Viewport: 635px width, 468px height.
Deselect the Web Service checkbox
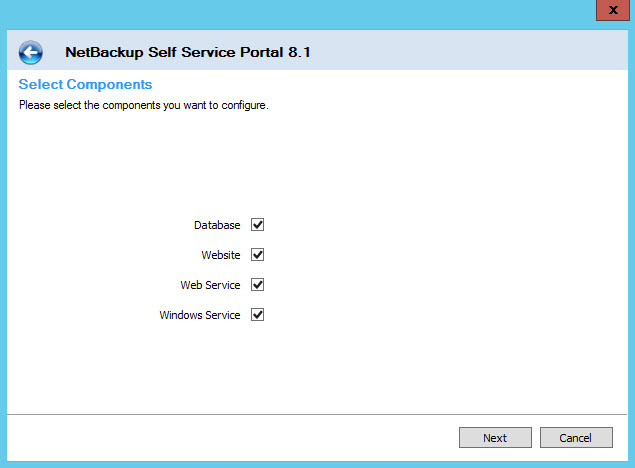258,285
